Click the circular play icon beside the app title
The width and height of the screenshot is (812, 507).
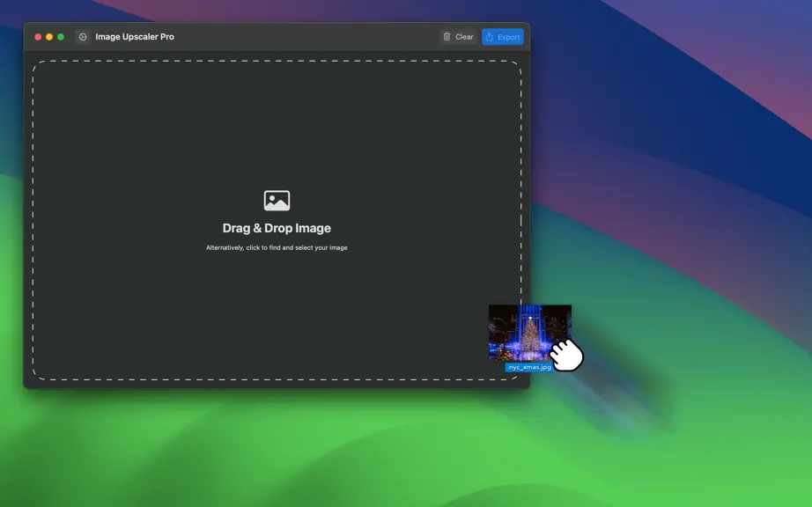coord(83,37)
